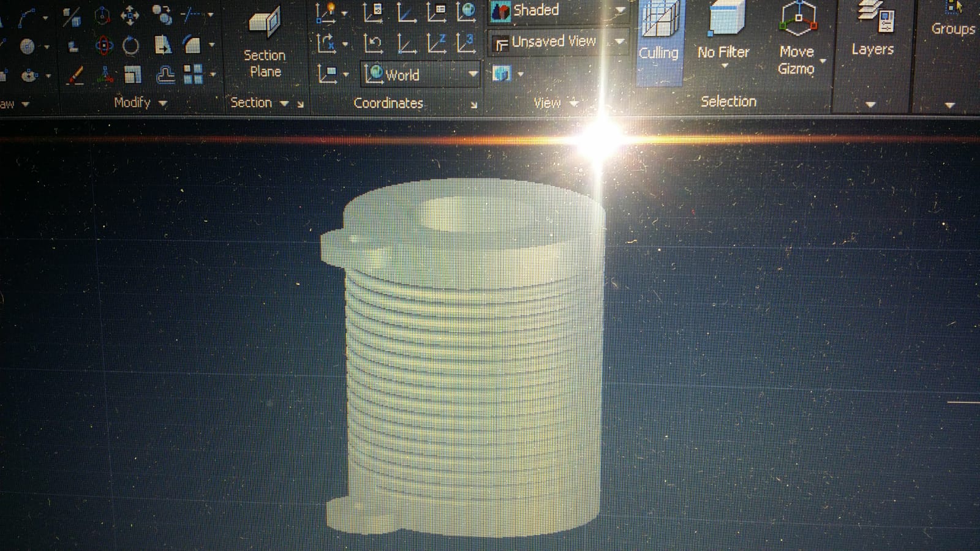
Task: Click the Z-Axis Vector UCS icon
Action: 436,44
